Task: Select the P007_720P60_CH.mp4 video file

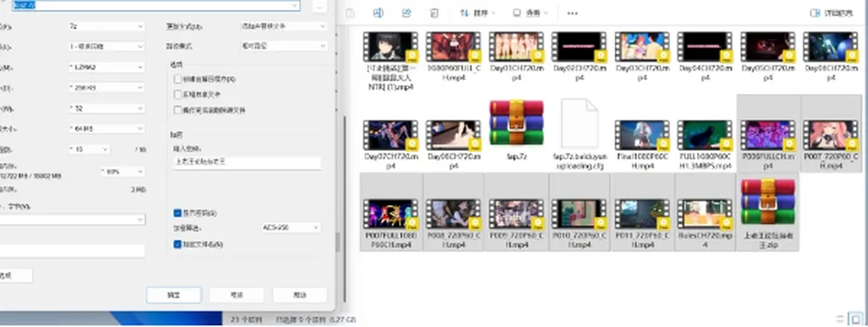Action: click(x=830, y=134)
